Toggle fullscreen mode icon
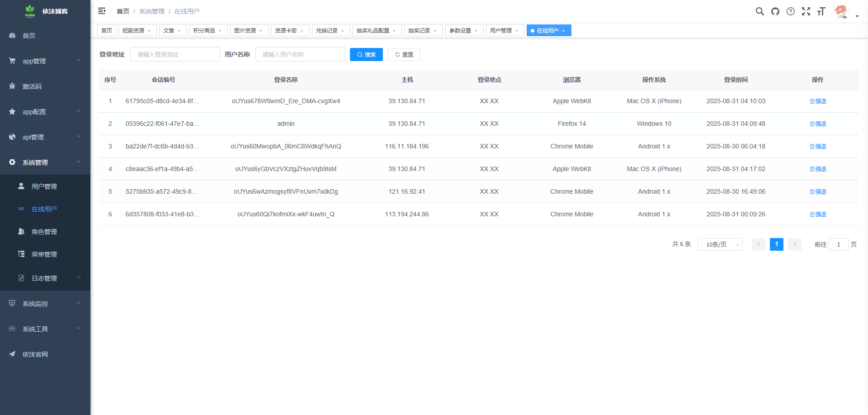The image size is (868, 415). 806,11
